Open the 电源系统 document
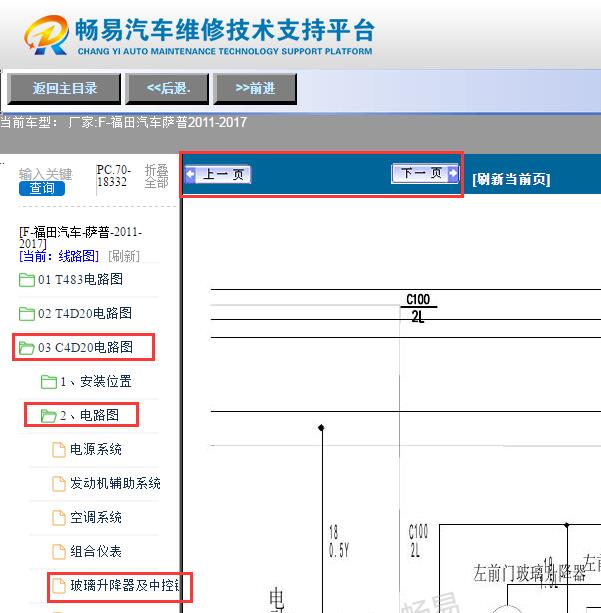This screenshot has height=613, width=601. (96, 449)
